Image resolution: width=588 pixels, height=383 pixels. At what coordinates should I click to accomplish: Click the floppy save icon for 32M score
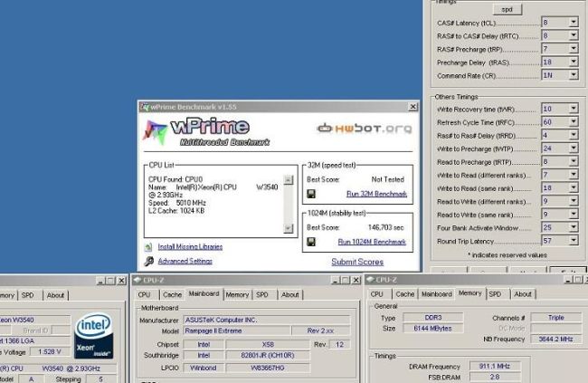pos(311,194)
